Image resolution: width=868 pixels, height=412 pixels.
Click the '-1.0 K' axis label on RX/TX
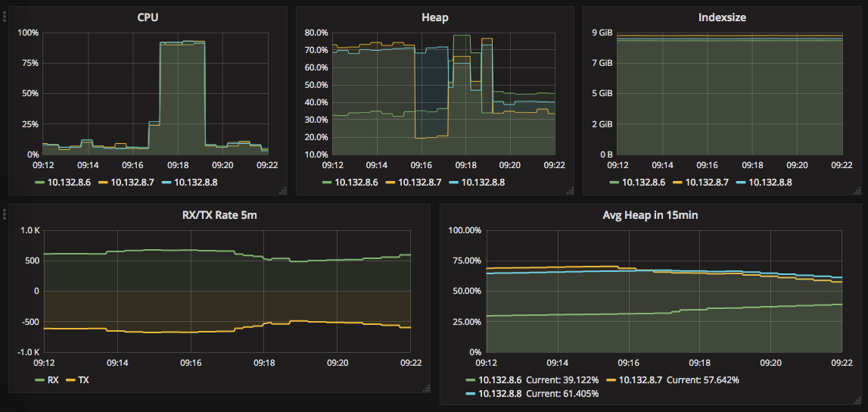[26, 352]
